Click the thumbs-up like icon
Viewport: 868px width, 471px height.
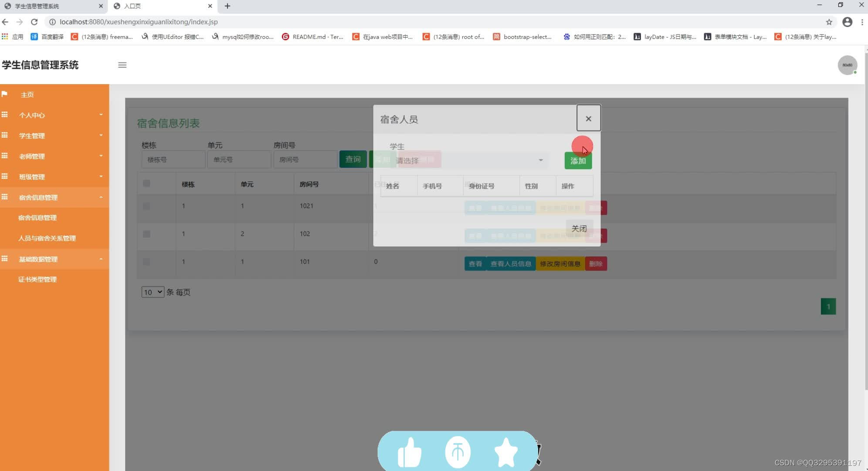410,452
